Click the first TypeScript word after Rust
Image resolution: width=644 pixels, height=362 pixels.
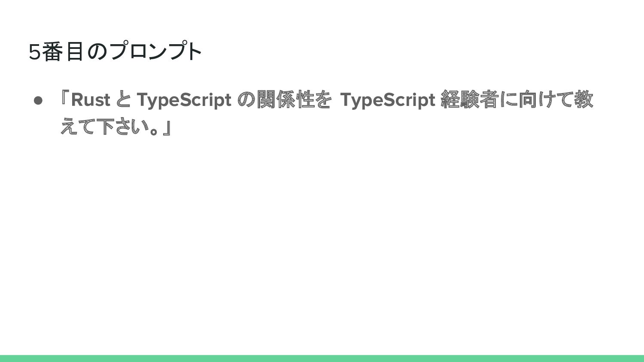184,100
